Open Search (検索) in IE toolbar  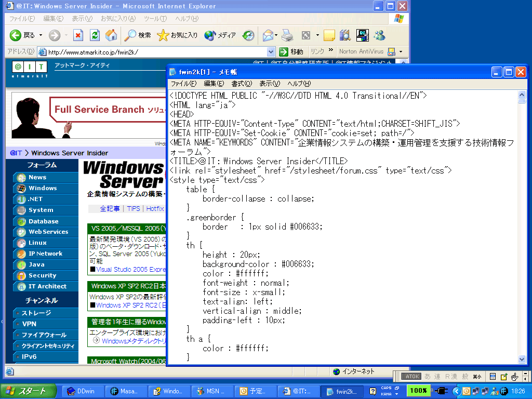137,35
